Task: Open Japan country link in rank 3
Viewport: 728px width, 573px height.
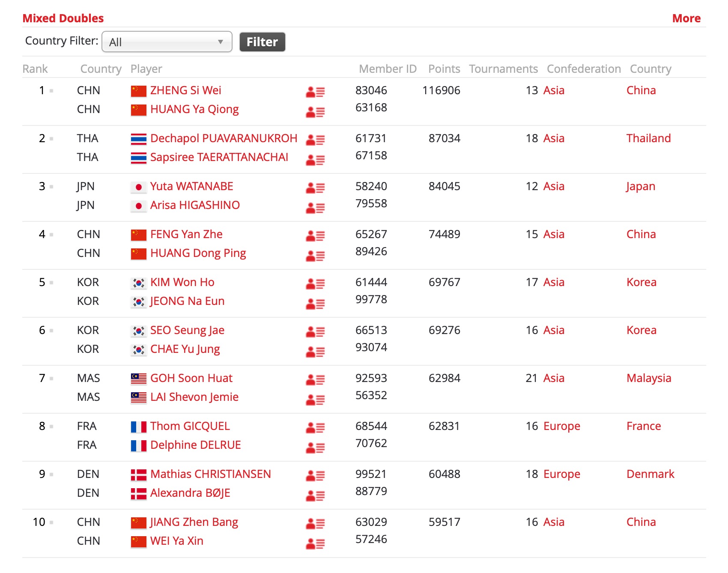Action: coord(641,186)
